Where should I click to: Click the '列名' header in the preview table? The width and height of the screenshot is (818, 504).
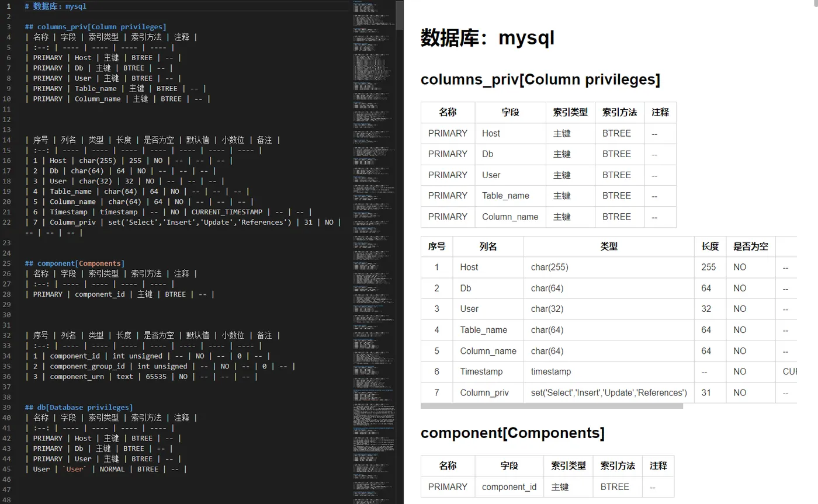[x=488, y=246]
